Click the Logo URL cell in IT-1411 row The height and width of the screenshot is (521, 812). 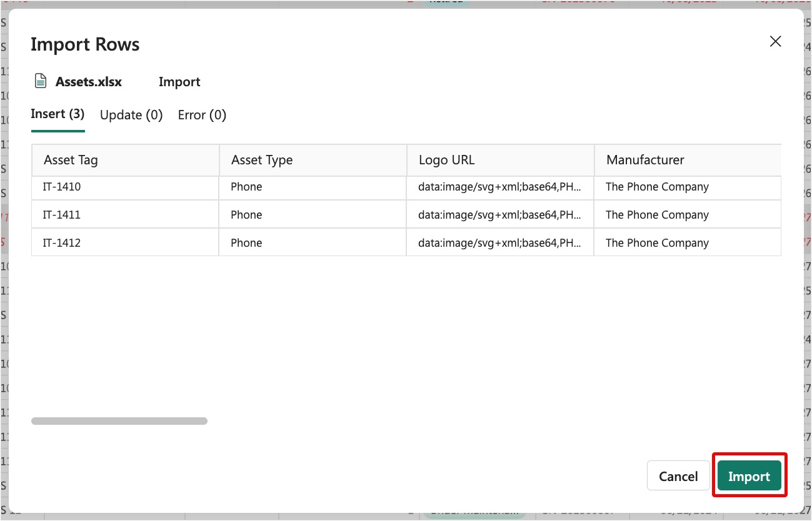coord(500,215)
